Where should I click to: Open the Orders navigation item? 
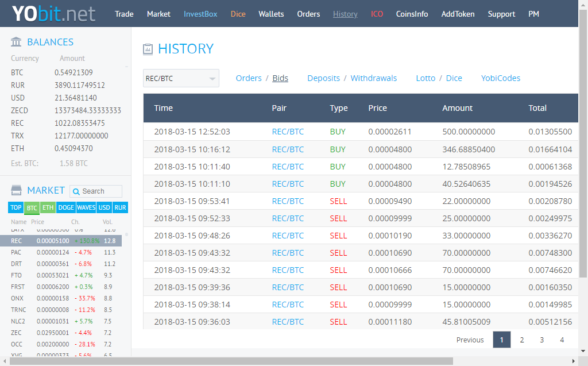308,14
